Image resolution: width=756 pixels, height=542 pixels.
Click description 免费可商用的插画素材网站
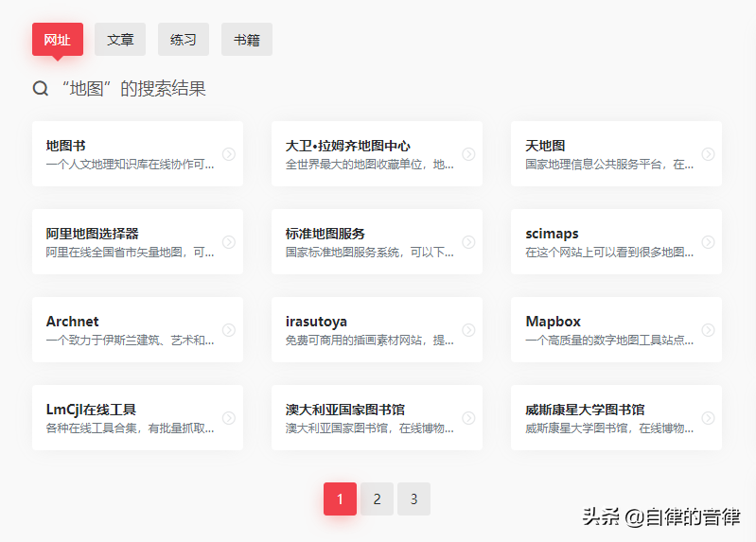[x=369, y=341]
